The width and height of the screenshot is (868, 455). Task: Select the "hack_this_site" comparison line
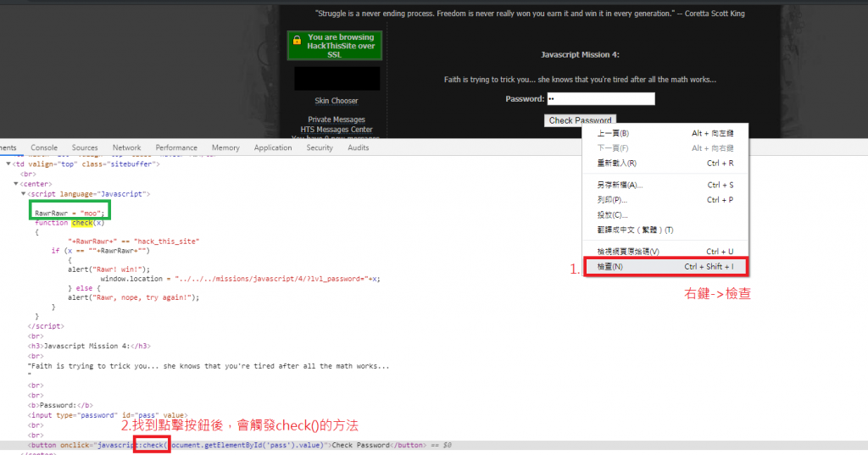133,241
